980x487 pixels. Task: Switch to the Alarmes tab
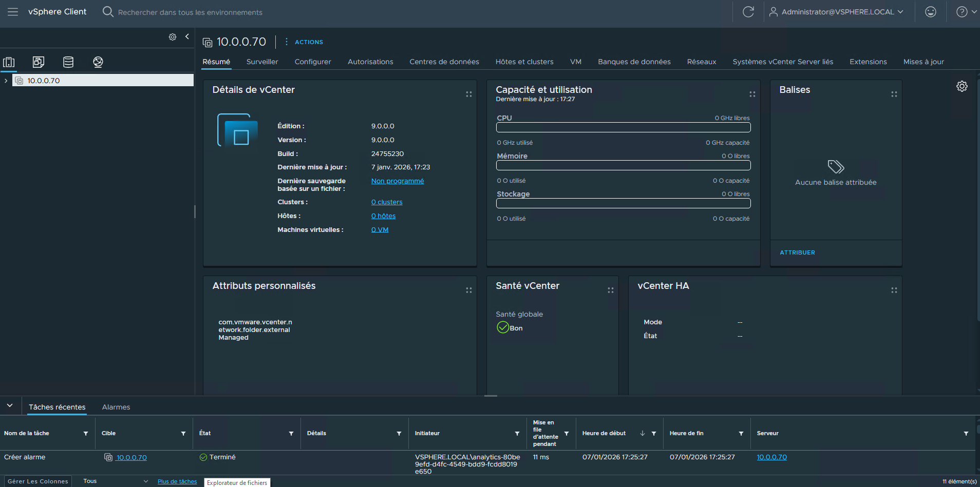pyautogui.click(x=116, y=407)
